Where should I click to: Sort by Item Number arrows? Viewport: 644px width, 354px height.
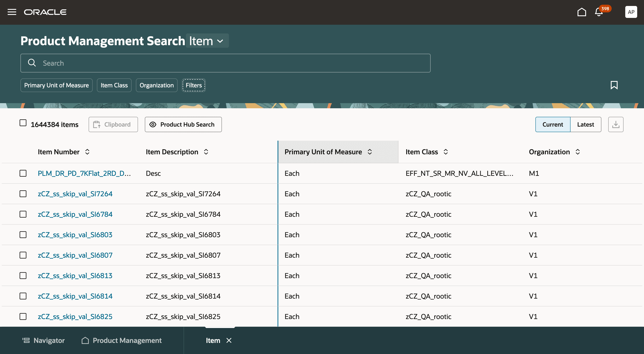point(87,152)
